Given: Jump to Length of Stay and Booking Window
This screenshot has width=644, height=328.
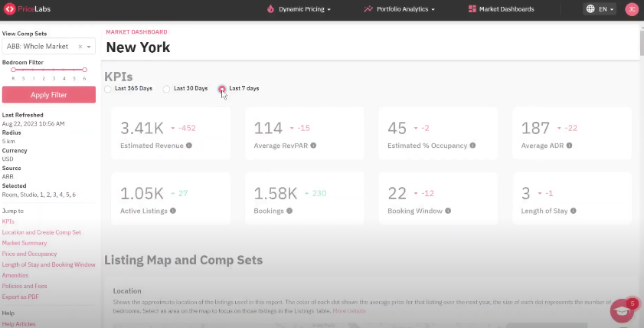Looking at the screenshot, I should pyautogui.click(x=48, y=264).
